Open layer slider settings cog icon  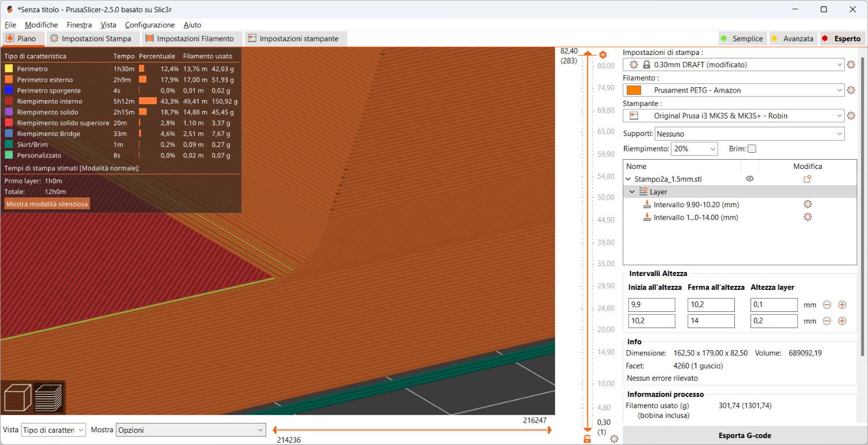click(614, 439)
